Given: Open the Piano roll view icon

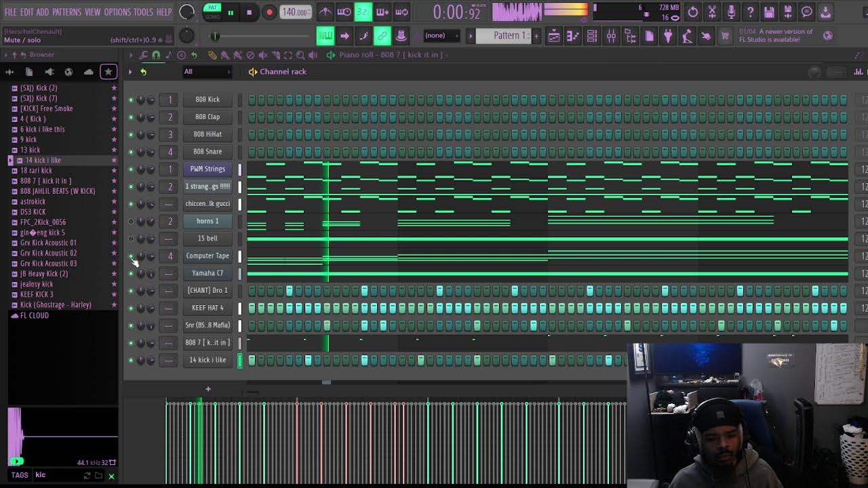Looking at the screenshot, I should pos(573,36).
